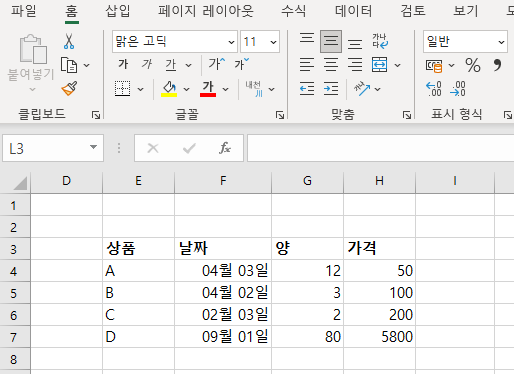Increase the indent
The height and width of the screenshot is (374, 514).
(331, 89)
